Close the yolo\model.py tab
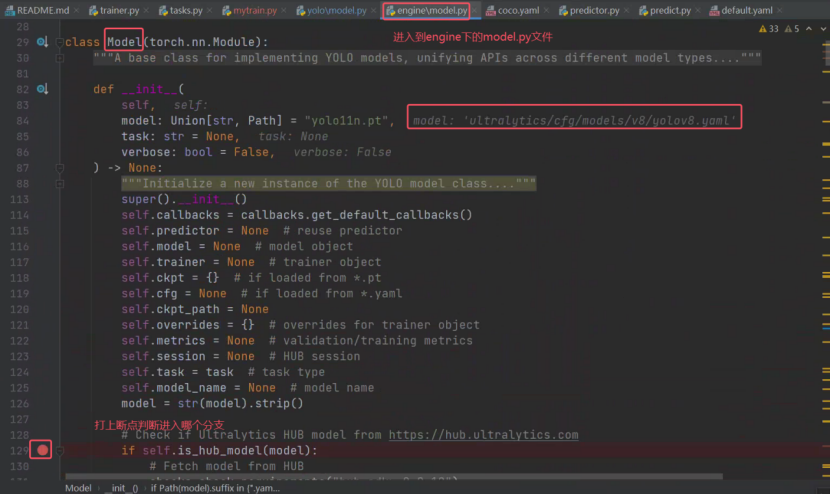This screenshot has height=494, width=831. point(374,11)
